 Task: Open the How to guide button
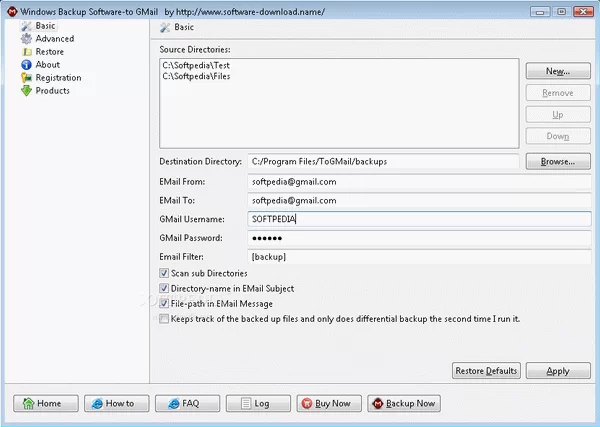tap(117, 403)
